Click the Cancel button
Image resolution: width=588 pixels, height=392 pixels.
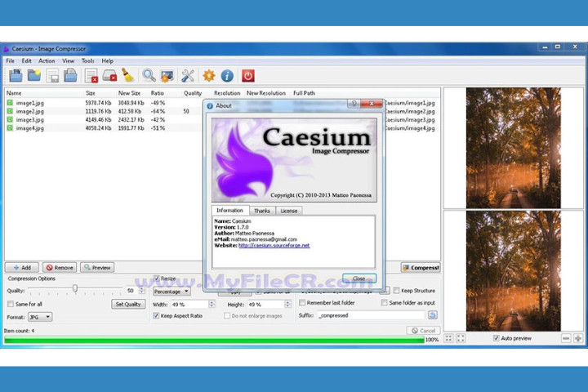click(423, 331)
